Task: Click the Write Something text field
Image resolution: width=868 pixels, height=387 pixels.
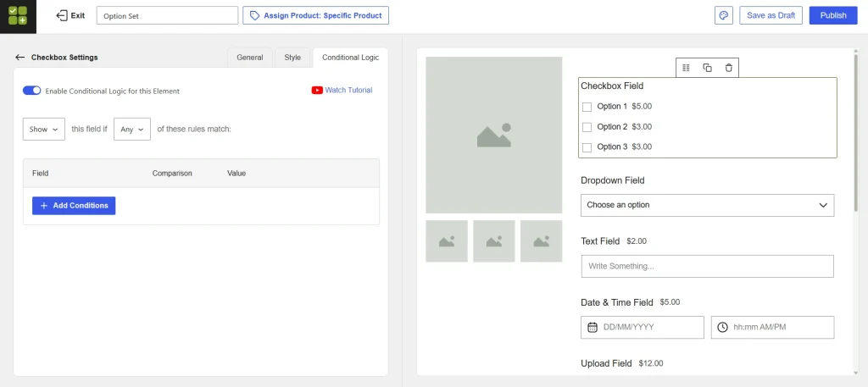Action: [708, 267]
